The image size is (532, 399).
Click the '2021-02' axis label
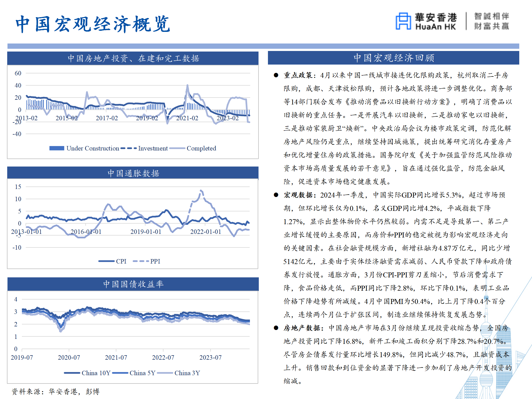(187, 118)
